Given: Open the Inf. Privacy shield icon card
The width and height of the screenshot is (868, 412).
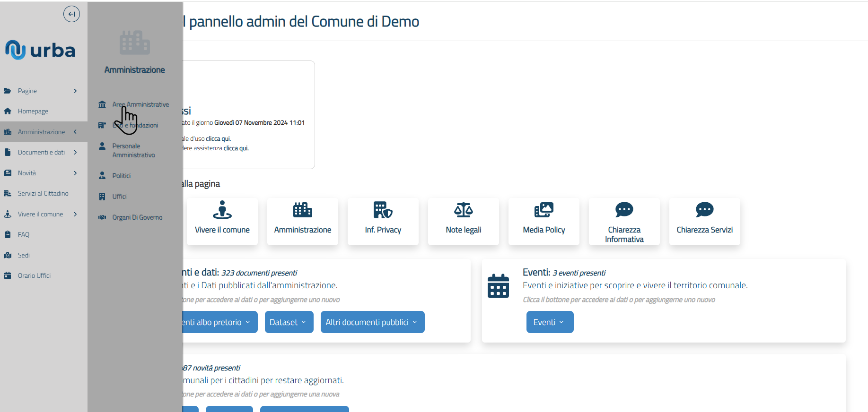Looking at the screenshot, I should (383, 221).
